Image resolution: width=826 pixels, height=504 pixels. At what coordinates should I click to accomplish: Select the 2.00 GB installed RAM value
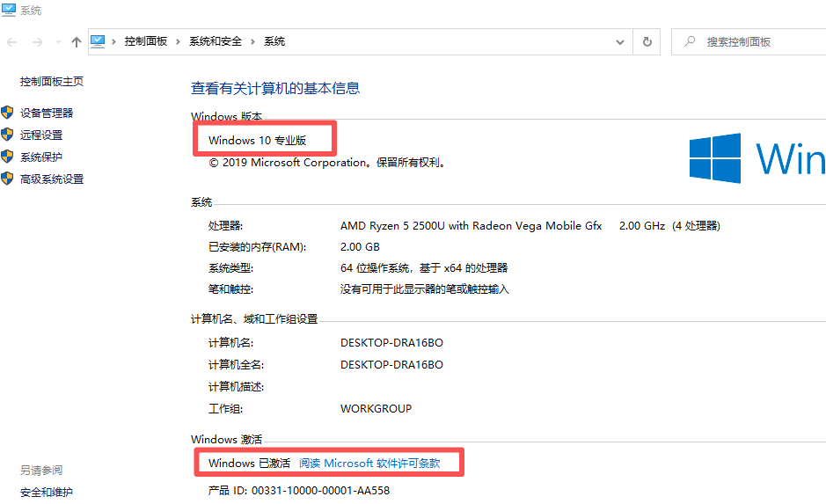pos(360,246)
